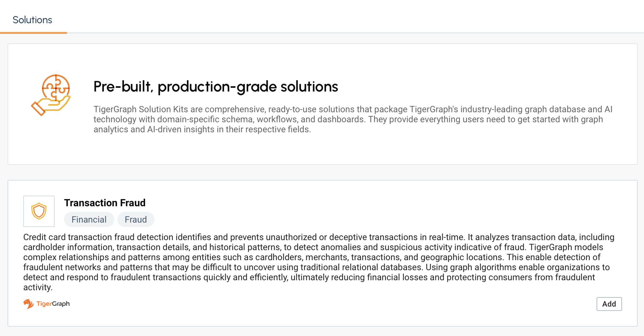Viewport: 644px width, 336px height.
Task: Switch to the Solutions tab
Action: tap(32, 20)
